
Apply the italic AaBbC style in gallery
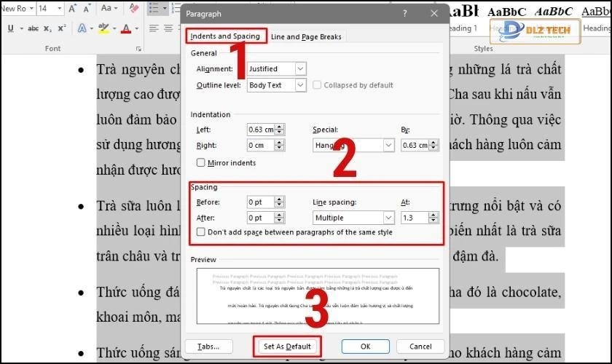pyautogui.click(x=554, y=12)
